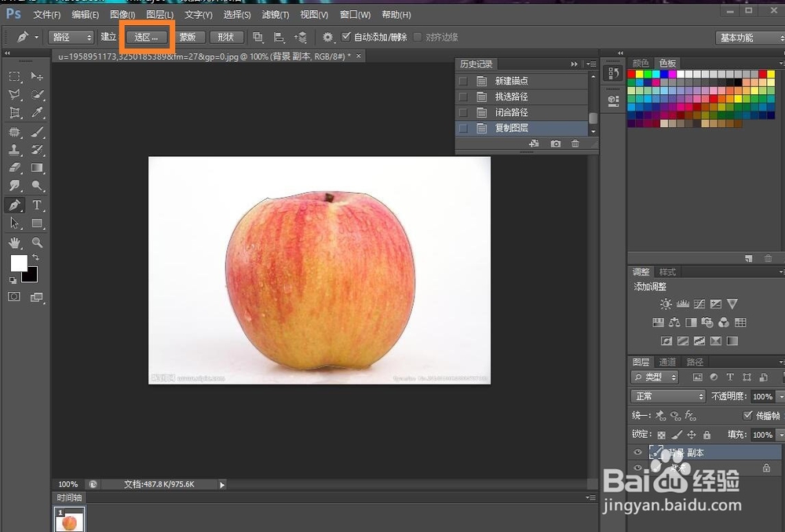The image size is (785, 532).
Task: Select the Spot Healing Brush tool
Action: click(x=14, y=132)
